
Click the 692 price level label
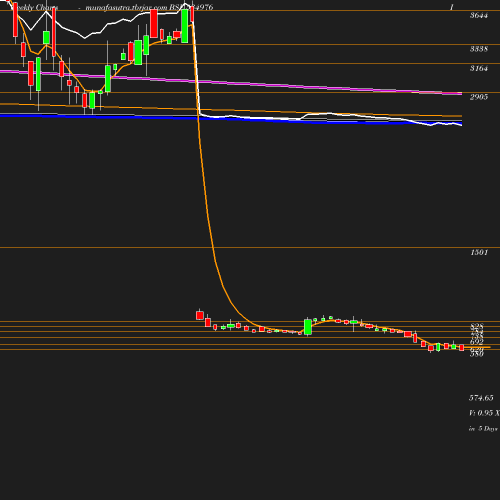[x=476, y=342]
